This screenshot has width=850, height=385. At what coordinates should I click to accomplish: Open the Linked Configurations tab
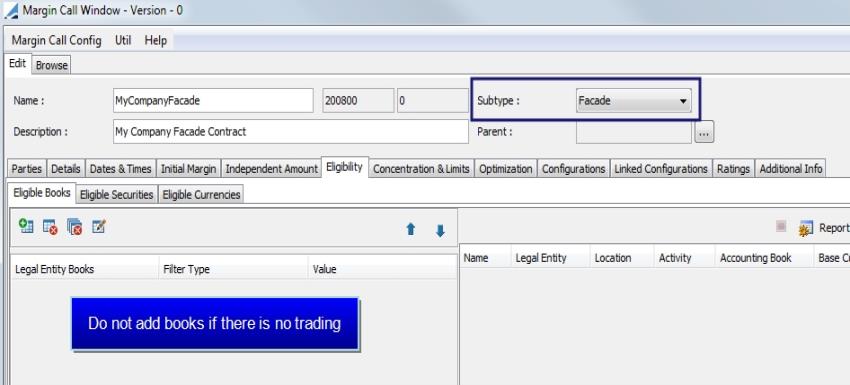[x=661, y=169]
